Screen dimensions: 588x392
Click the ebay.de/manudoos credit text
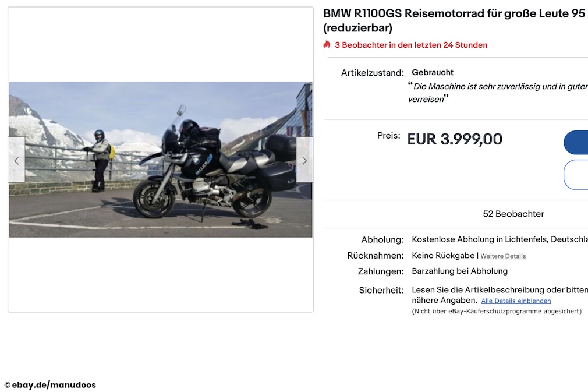click(50, 385)
